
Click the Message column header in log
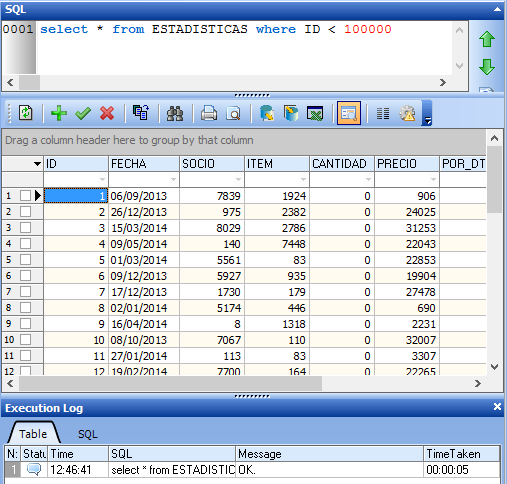329,454
